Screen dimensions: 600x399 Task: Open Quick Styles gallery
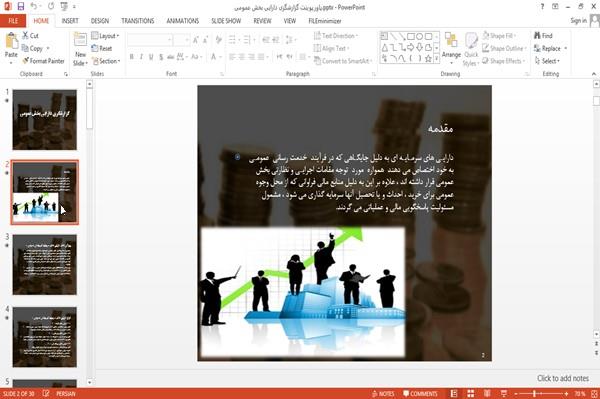pos(471,50)
